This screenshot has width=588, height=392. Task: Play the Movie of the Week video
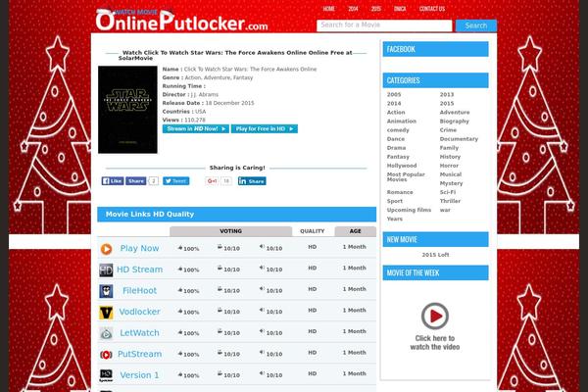(x=435, y=316)
